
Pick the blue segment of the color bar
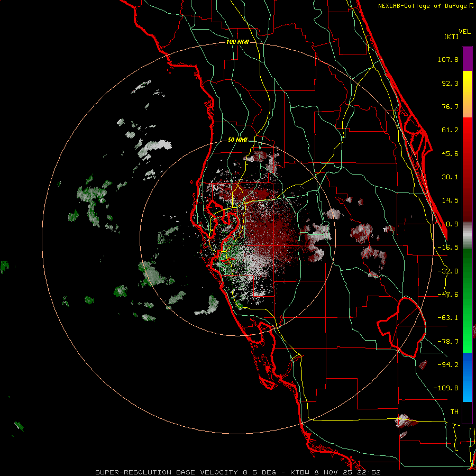pyautogui.click(x=467, y=377)
